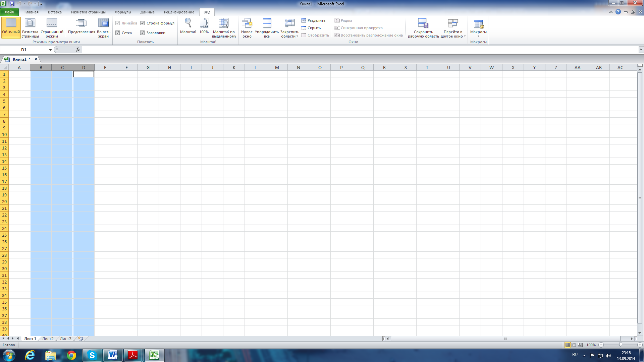
Task: Click Упорядочить все windows
Action: [x=267, y=27]
